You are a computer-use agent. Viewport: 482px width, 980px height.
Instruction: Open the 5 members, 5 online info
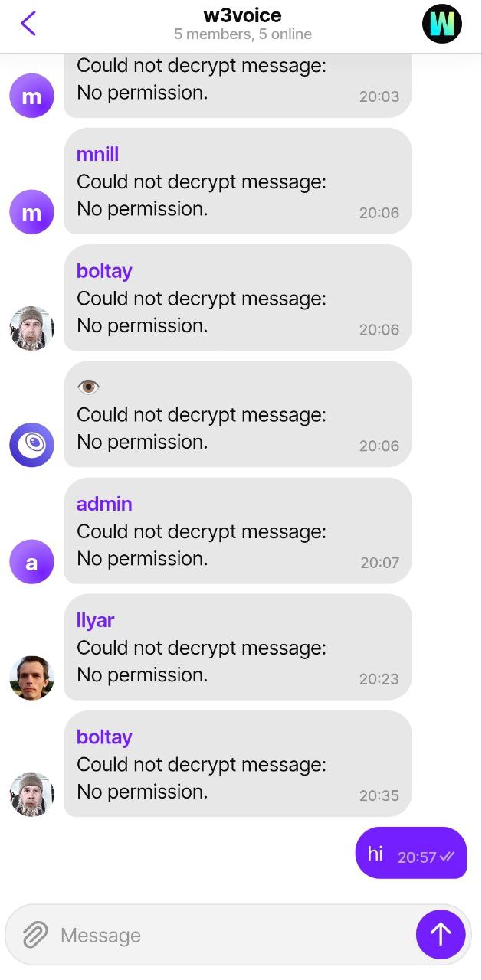pyautogui.click(x=242, y=34)
